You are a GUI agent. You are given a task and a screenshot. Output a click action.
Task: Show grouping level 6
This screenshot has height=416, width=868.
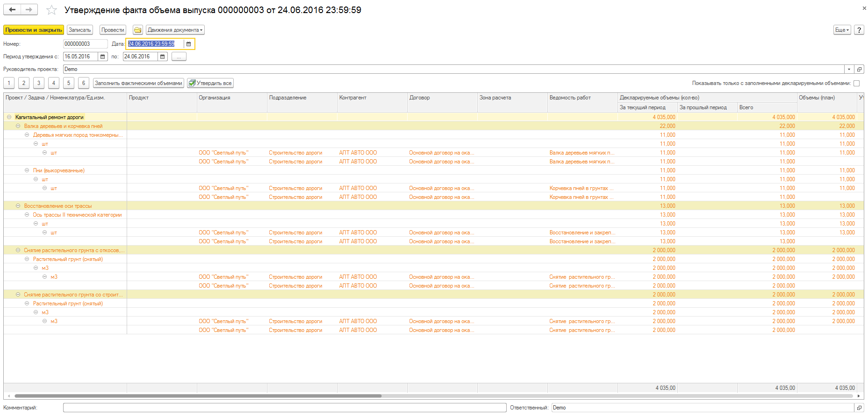tap(84, 83)
